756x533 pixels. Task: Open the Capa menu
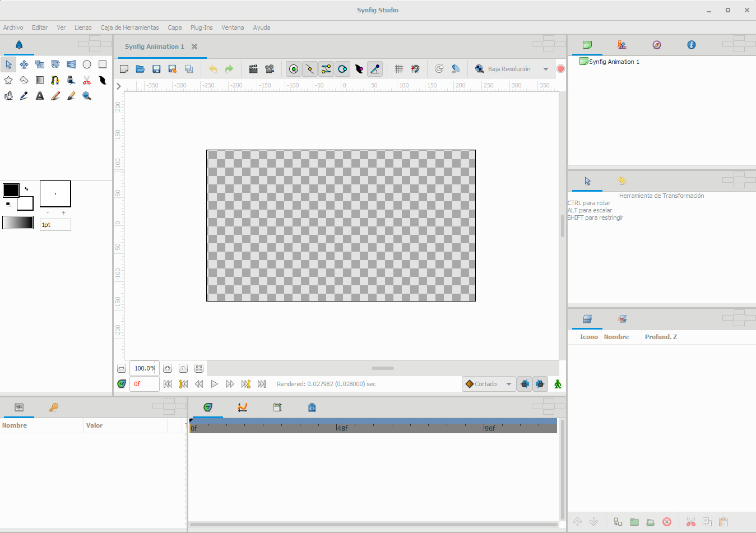pos(174,27)
